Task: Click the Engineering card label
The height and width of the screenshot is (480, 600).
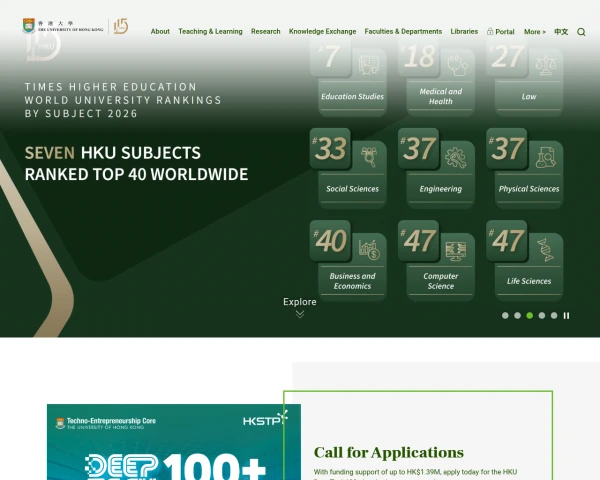Action: 440,189
